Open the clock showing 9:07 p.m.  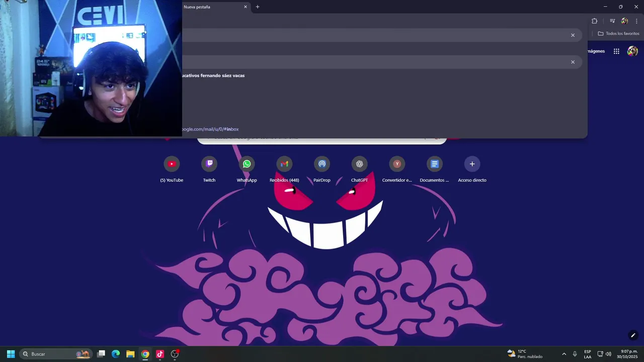(x=627, y=354)
